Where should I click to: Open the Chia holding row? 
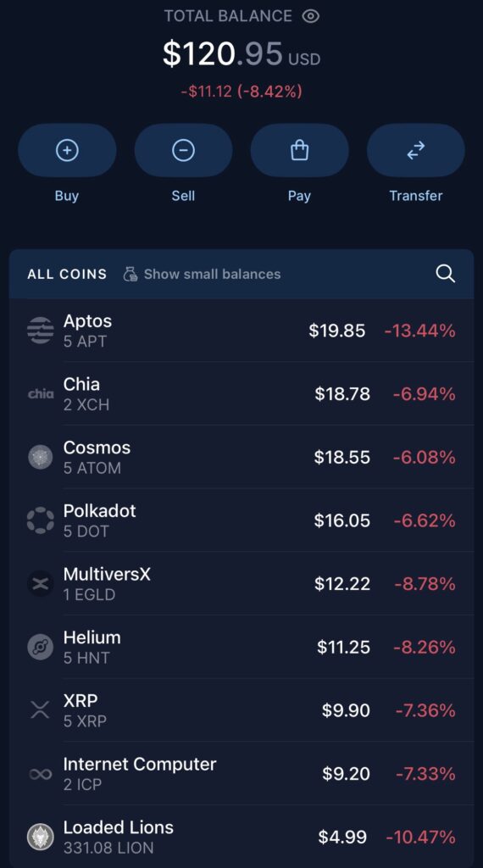241,394
